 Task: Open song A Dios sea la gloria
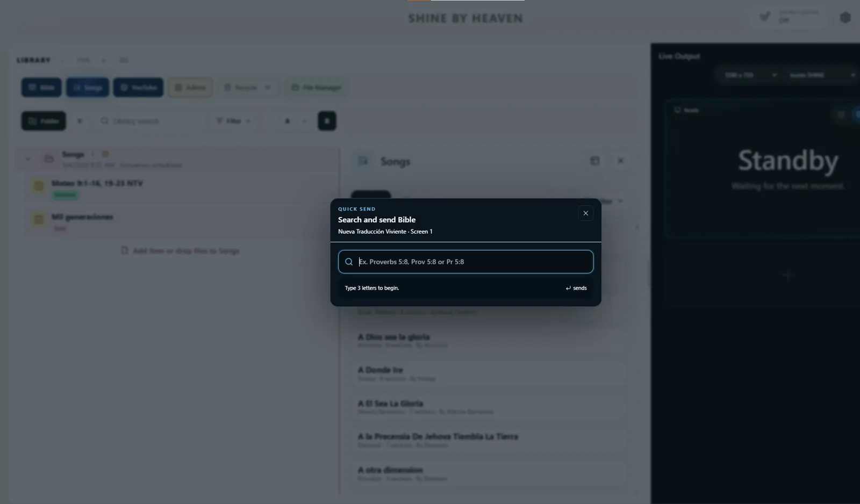(x=489, y=340)
